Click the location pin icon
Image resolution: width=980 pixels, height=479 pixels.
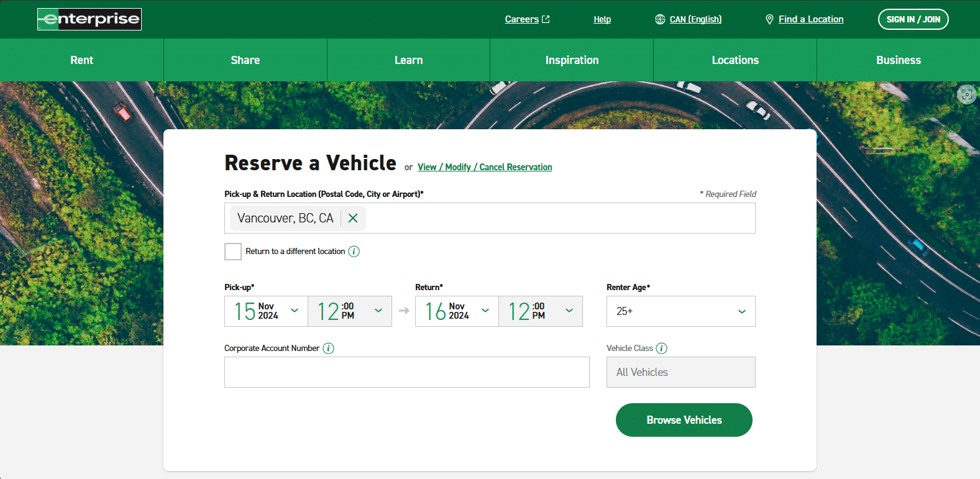click(x=769, y=19)
